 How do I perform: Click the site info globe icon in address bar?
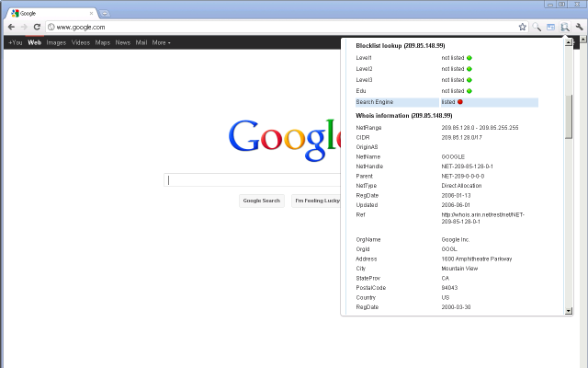pyautogui.click(x=51, y=27)
